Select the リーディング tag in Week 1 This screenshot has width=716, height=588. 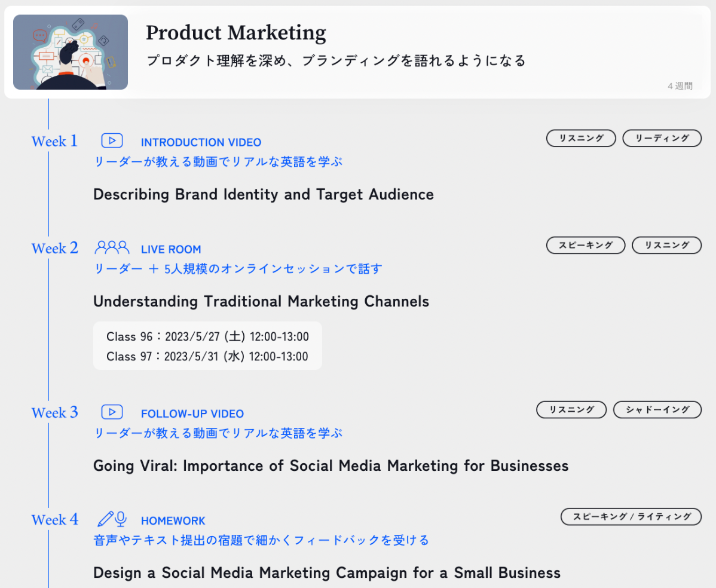[662, 138]
